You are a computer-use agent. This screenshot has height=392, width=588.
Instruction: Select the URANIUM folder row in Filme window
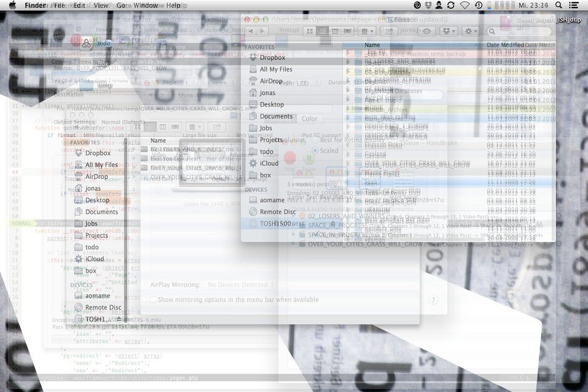pos(449,210)
